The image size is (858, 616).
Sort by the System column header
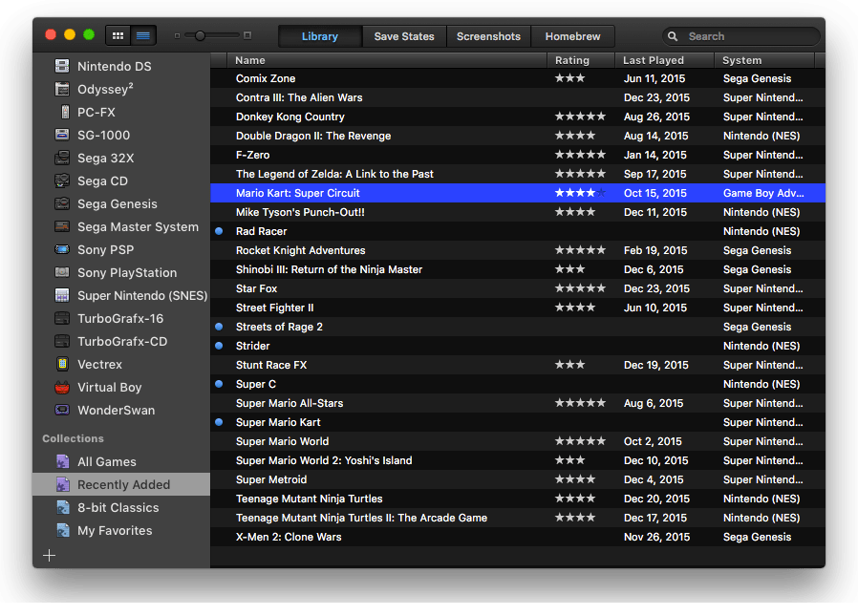[x=764, y=60]
